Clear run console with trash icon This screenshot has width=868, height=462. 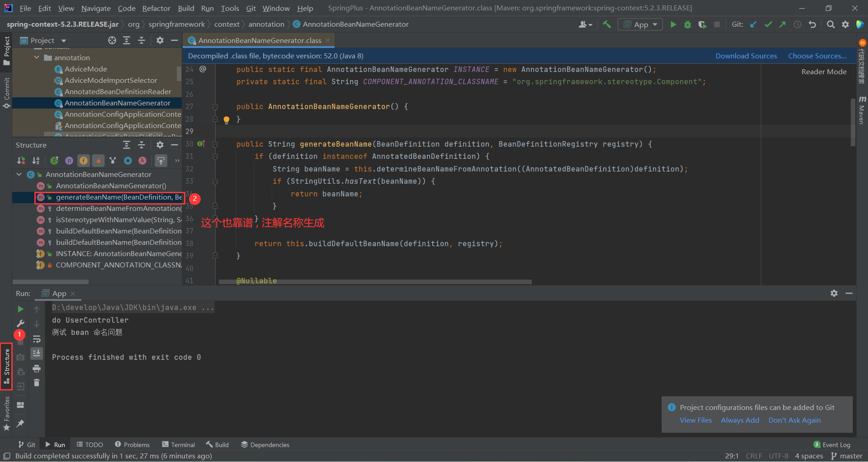37,383
